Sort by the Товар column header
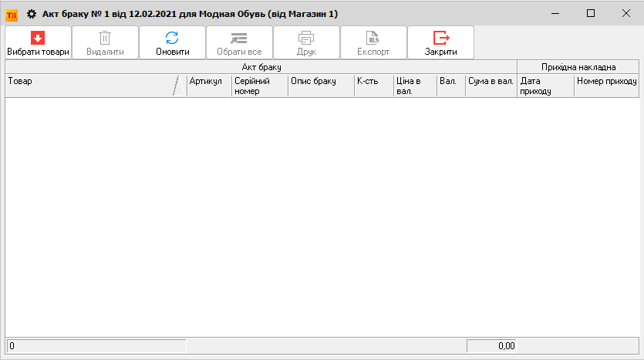 tap(89, 86)
